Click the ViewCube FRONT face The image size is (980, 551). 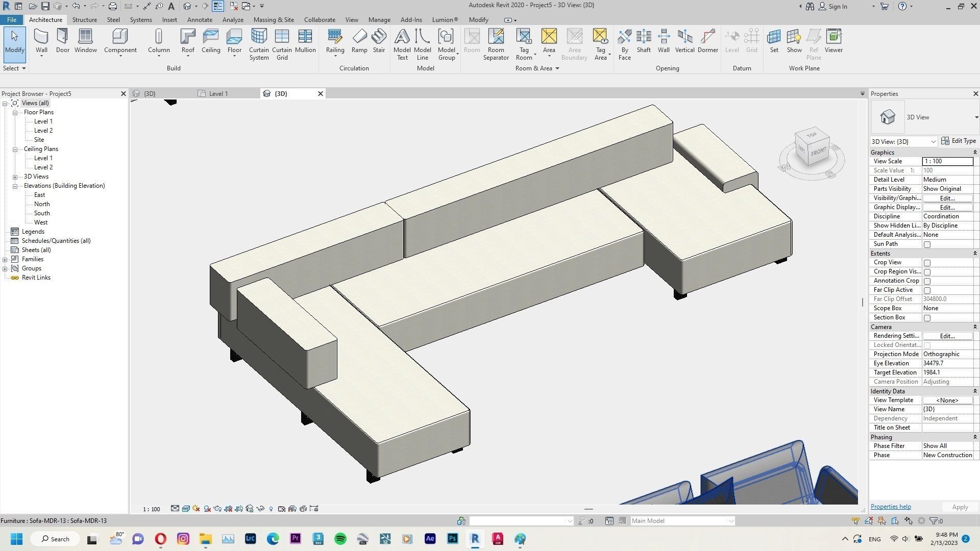coord(818,152)
